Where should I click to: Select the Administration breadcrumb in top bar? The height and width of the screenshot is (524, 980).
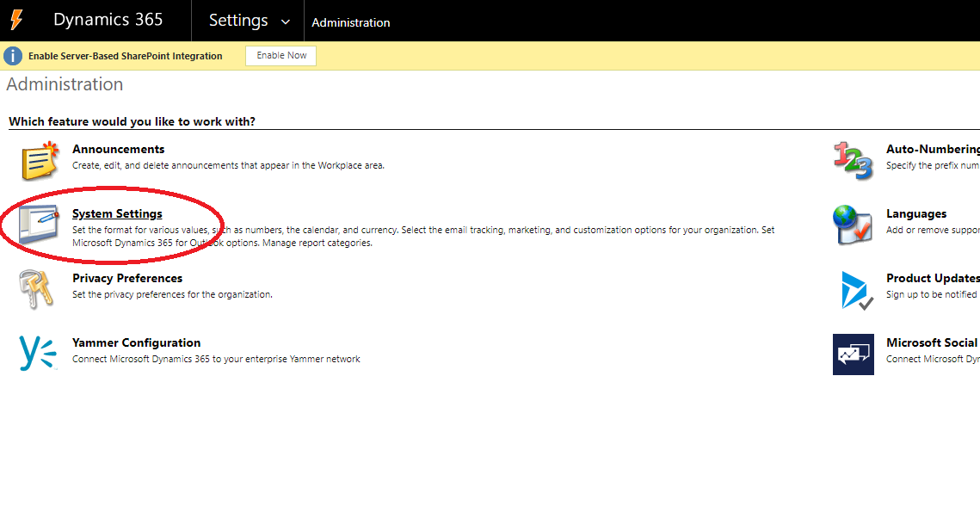[351, 22]
